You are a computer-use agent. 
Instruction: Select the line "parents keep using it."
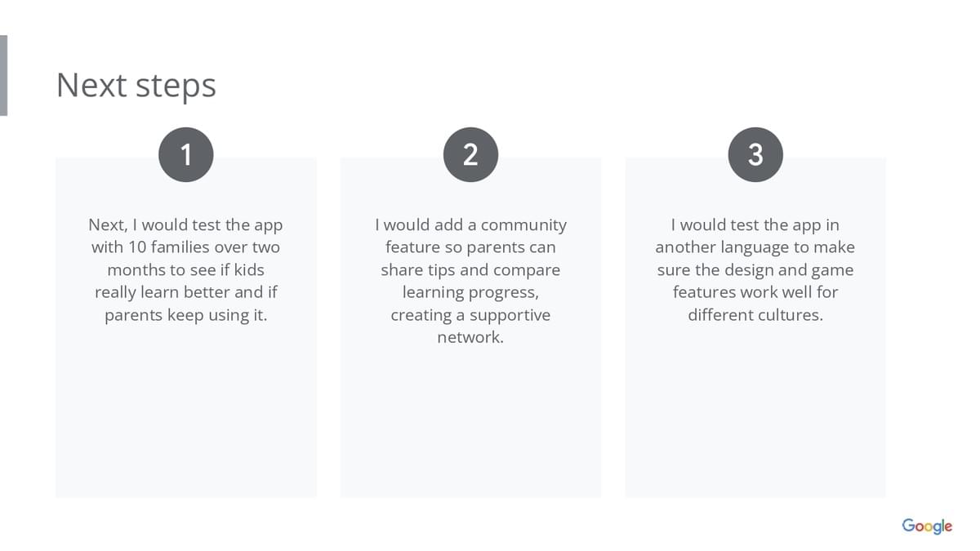pos(185,315)
